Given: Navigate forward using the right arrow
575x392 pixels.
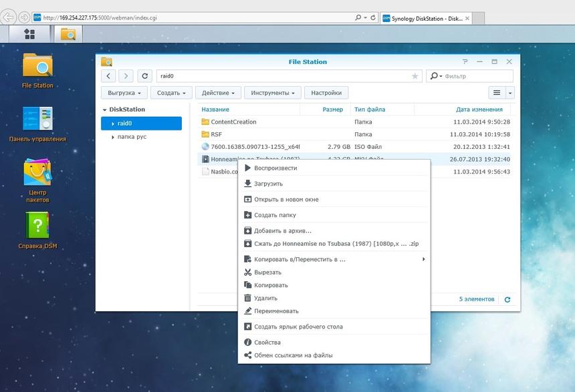Looking at the screenshot, I should (x=126, y=76).
